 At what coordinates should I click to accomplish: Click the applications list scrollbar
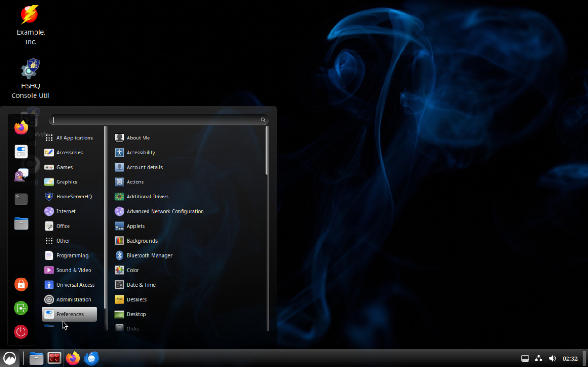click(x=267, y=151)
